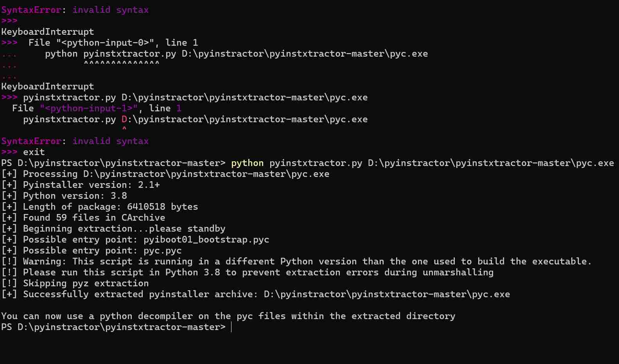This screenshot has height=364, width=619.
Task: Click the red 'D' error marker character
Action: pos(124,119)
